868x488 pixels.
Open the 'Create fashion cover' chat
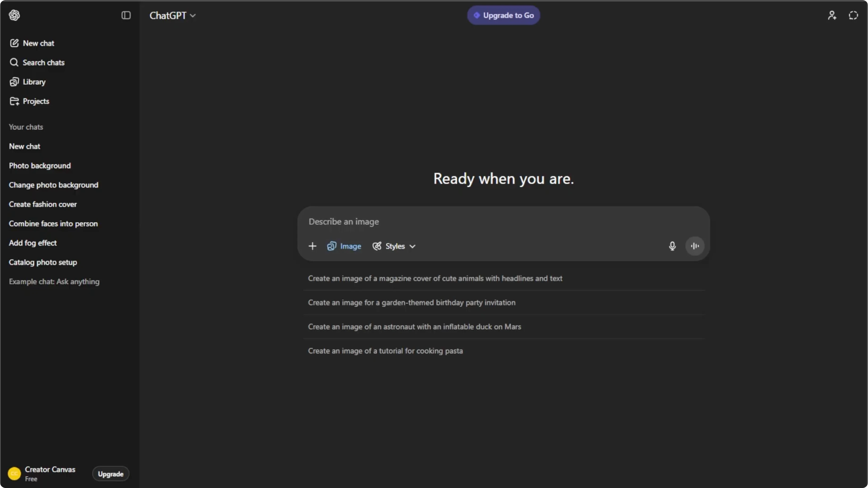[69, 204]
